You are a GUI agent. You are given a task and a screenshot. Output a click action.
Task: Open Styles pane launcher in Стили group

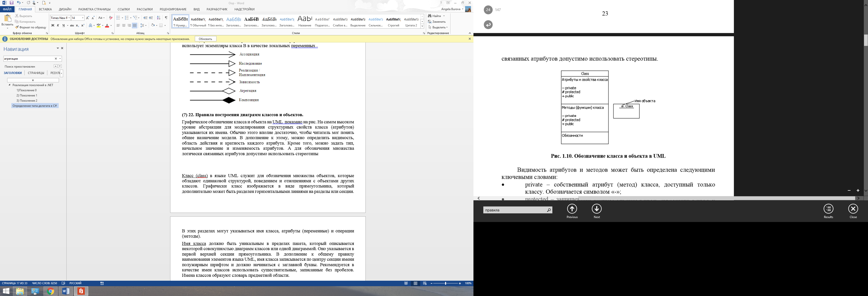(424, 33)
